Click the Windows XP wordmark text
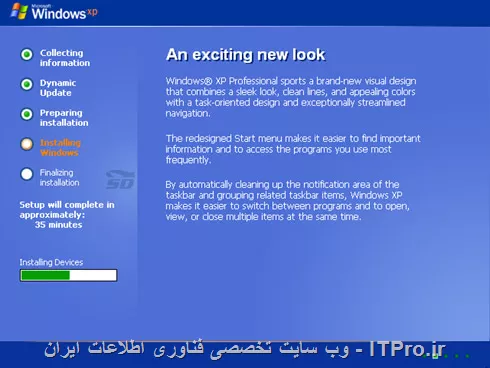The height and width of the screenshot is (368, 490). click(65, 13)
